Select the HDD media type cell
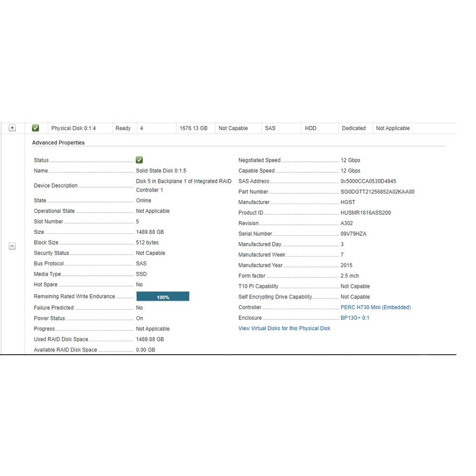This screenshot has width=476, height=476. pyautogui.click(x=311, y=128)
